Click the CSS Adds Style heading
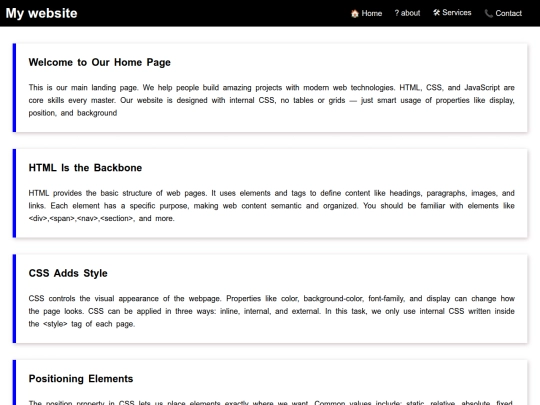 (x=68, y=273)
